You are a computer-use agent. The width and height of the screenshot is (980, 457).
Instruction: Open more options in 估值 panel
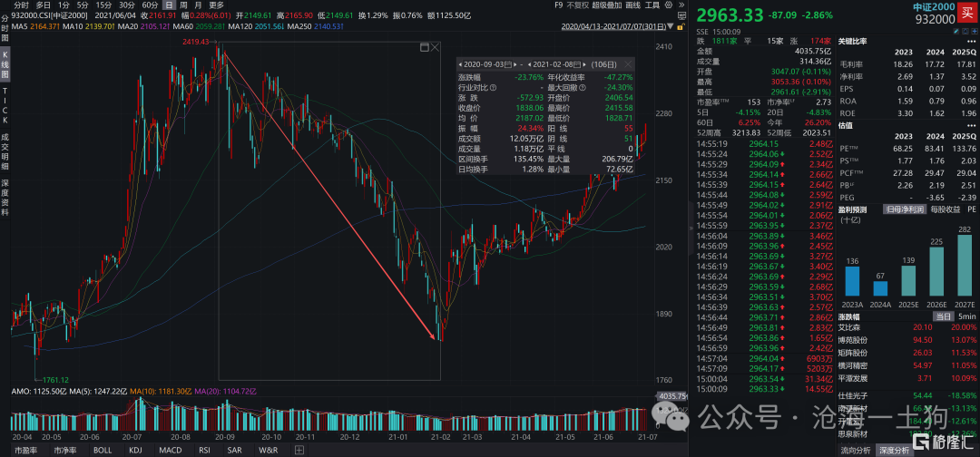(971, 128)
